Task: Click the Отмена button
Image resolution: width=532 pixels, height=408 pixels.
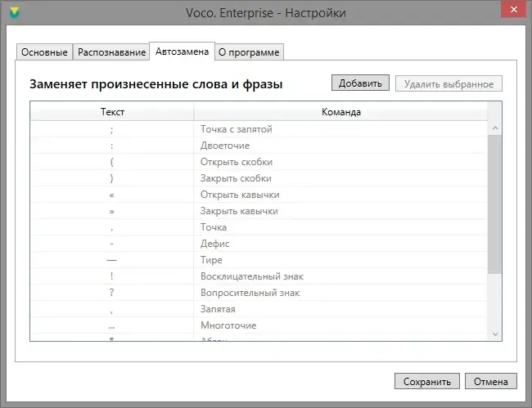Action: tap(491, 381)
